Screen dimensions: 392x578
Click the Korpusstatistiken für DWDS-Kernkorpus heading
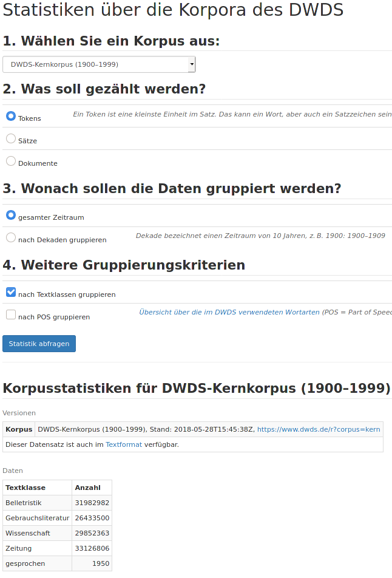point(197,388)
